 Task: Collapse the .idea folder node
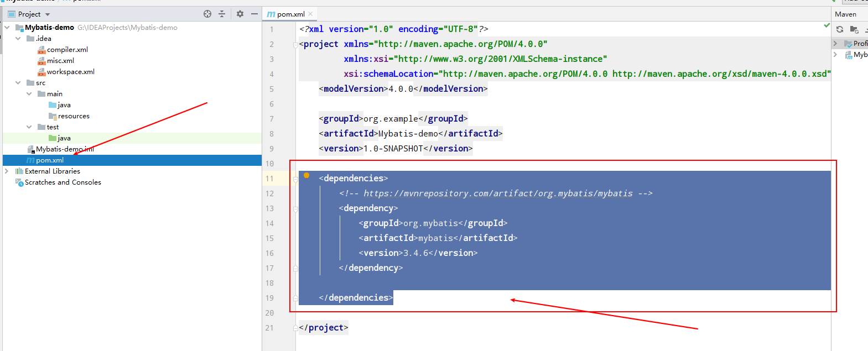click(x=18, y=38)
